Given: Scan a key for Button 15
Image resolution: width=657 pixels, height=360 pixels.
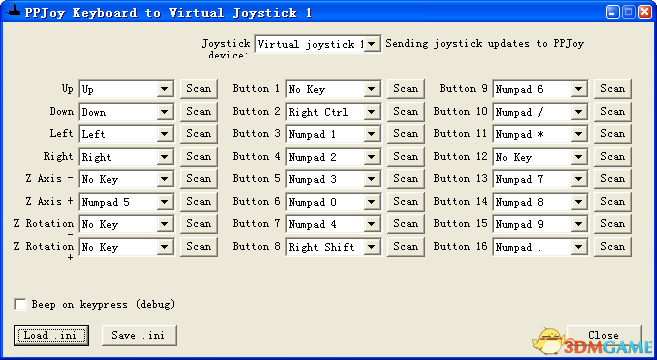Looking at the screenshot, I should [613, 224].
